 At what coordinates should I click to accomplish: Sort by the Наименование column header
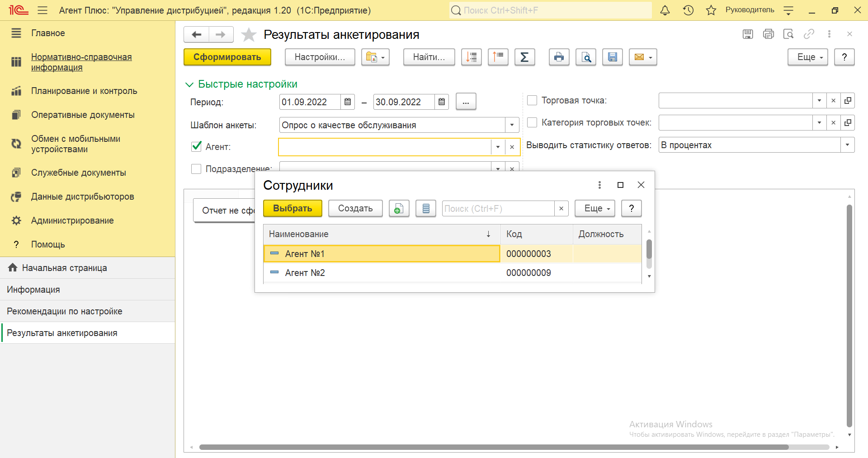point(382,234)
